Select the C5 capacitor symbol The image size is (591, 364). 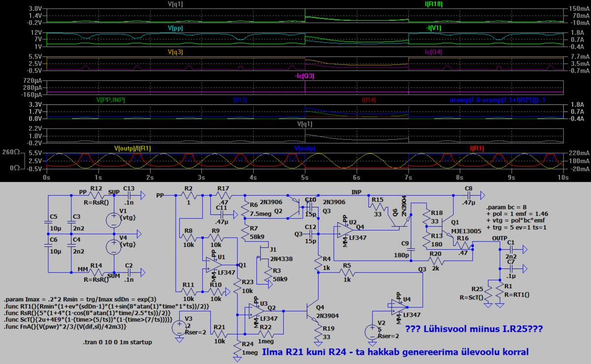49,222
